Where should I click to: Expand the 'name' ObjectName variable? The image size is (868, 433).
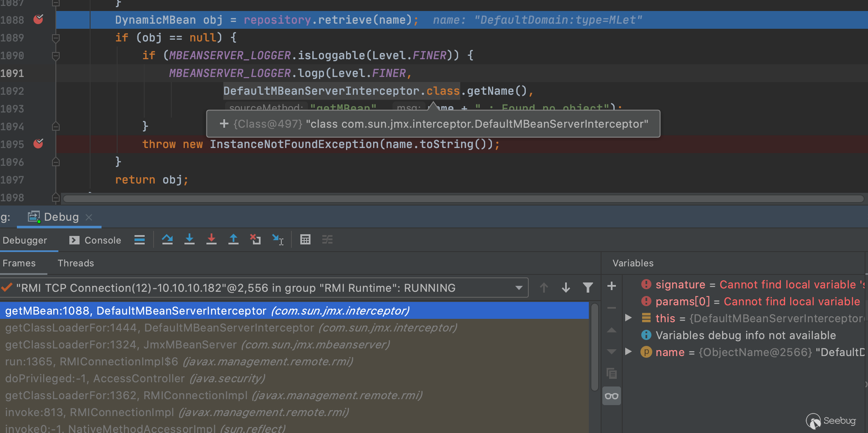(629, 352)
